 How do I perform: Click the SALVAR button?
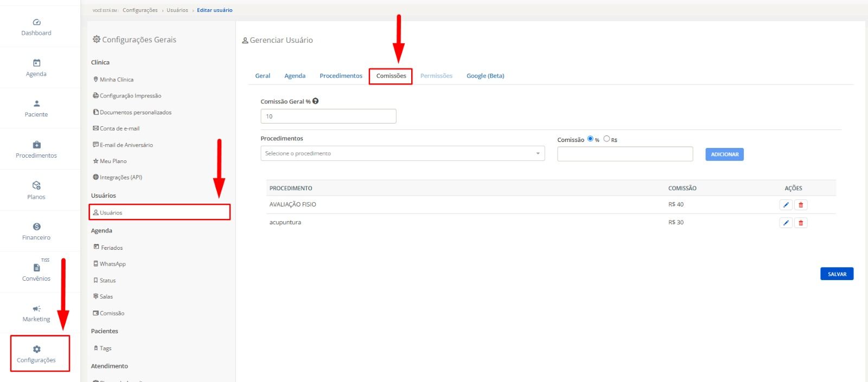(x=837, y=274)
